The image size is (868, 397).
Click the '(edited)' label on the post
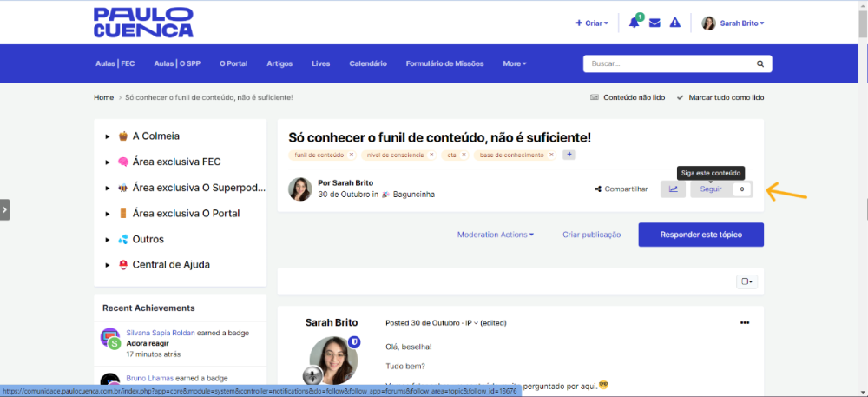[493, 323]
